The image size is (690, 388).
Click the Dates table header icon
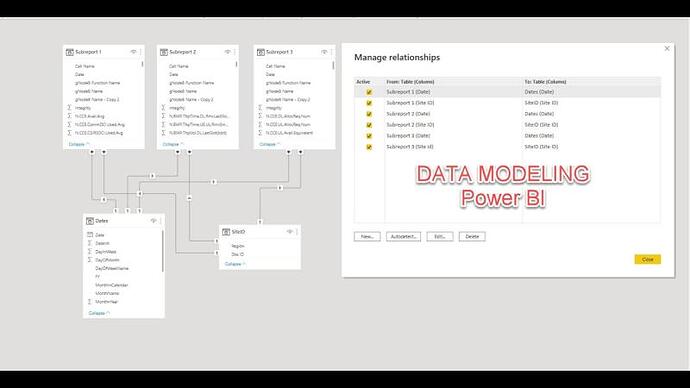tap(90, 221)
